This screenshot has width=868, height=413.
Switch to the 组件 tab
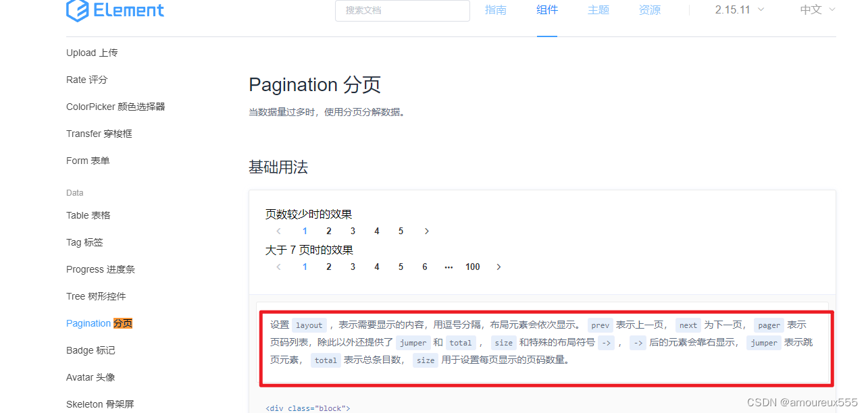547,10
